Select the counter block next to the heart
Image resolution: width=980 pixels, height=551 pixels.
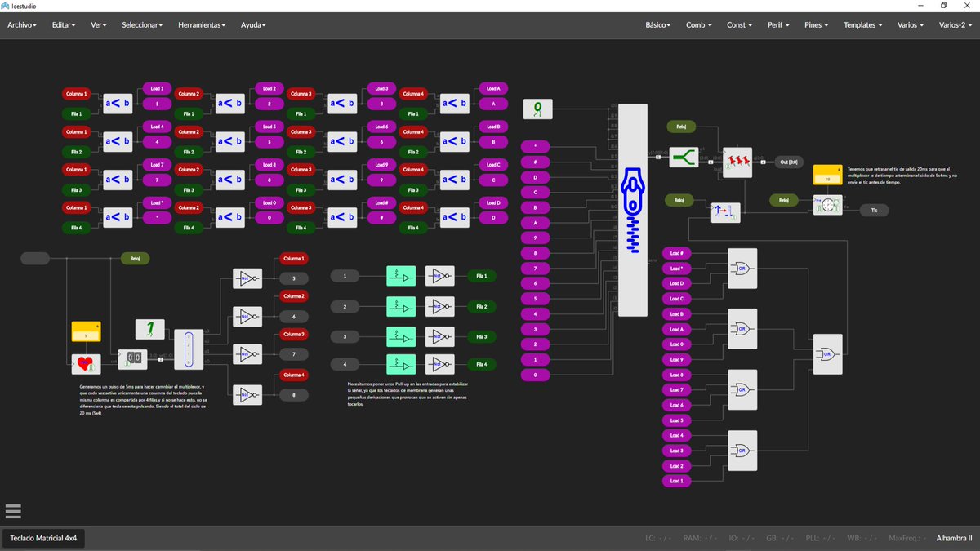point(132,359)
